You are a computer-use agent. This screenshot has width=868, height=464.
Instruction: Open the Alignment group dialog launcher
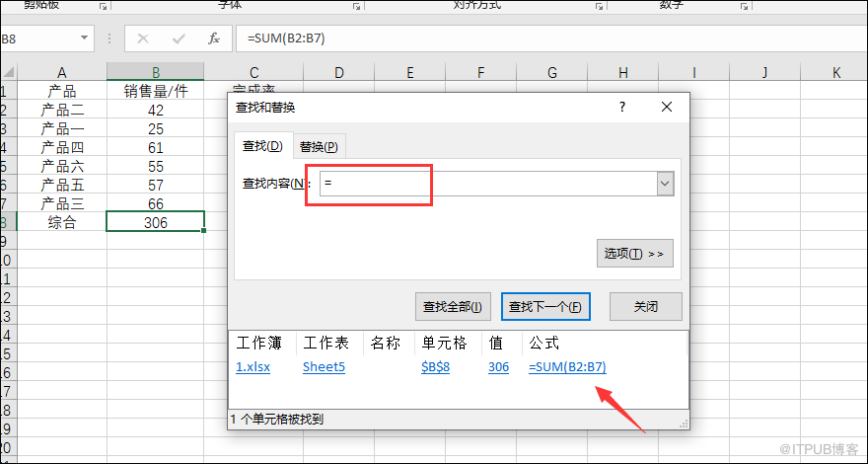[599, 6]
